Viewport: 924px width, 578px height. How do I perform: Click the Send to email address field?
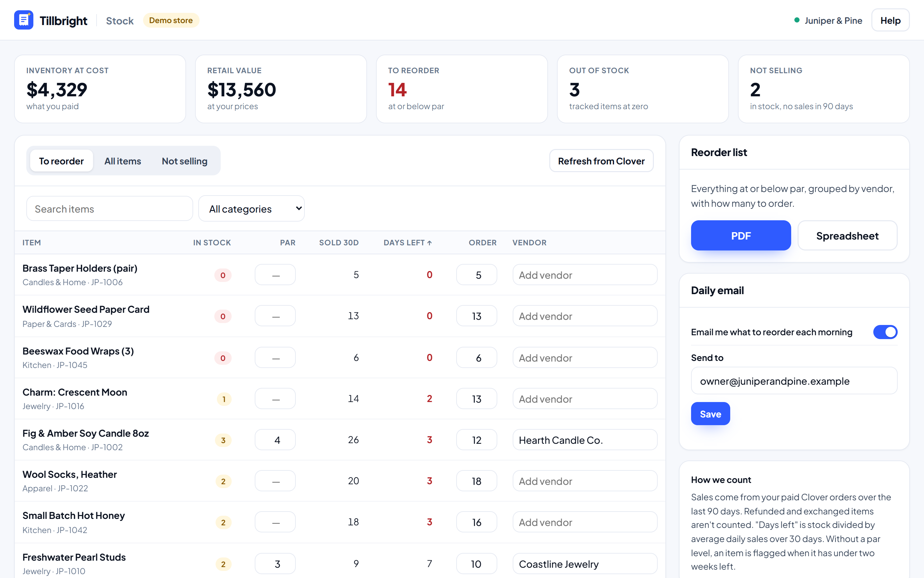tap(794, 381)
